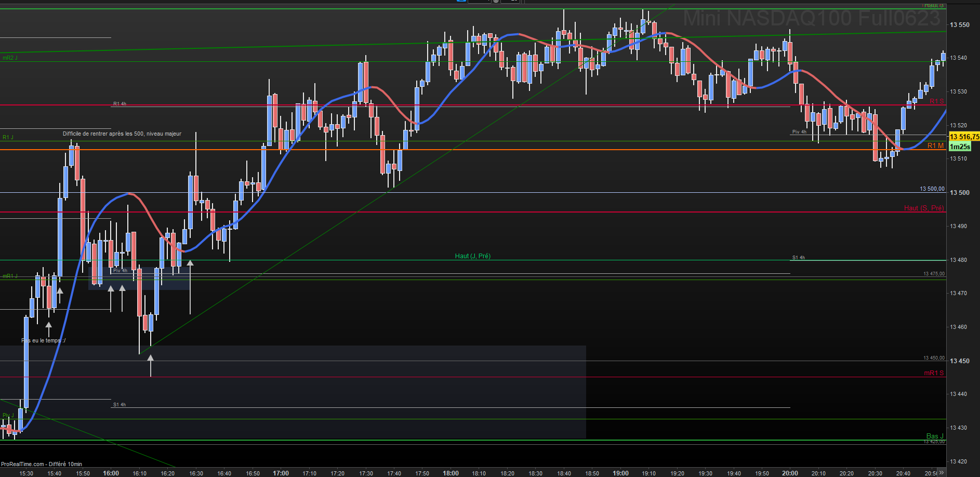
Task: Click the ProRealTime.com Différé 10min notice
Action: pyautogui.click(x=42, y=464)
